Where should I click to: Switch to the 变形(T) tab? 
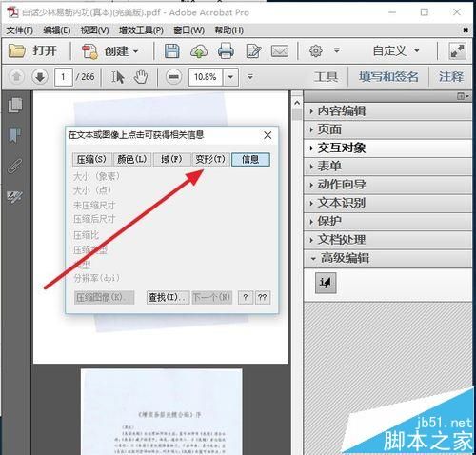210,159
